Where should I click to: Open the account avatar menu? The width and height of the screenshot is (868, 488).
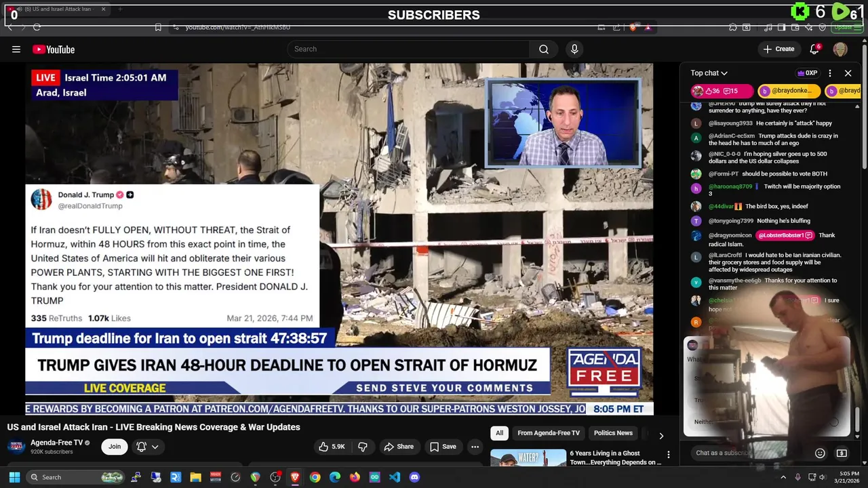click(x=840, y=49)
